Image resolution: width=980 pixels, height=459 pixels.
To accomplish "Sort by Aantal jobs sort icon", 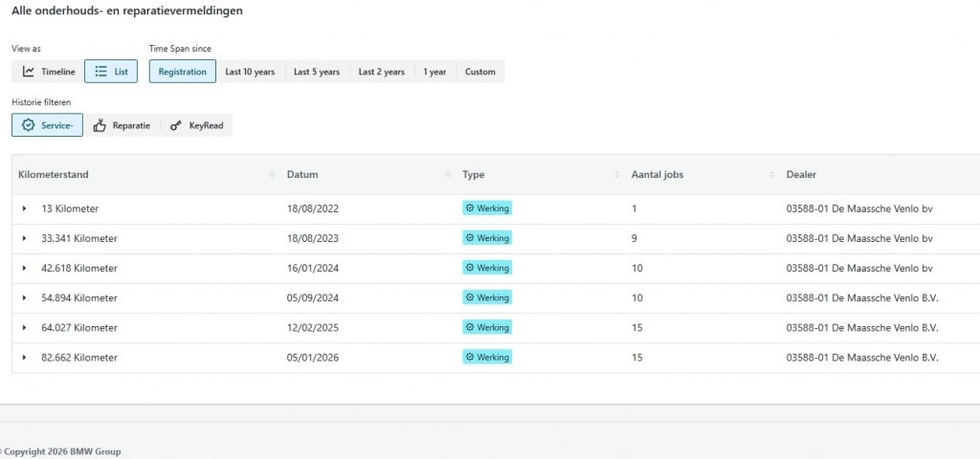I will click(771, 175).
